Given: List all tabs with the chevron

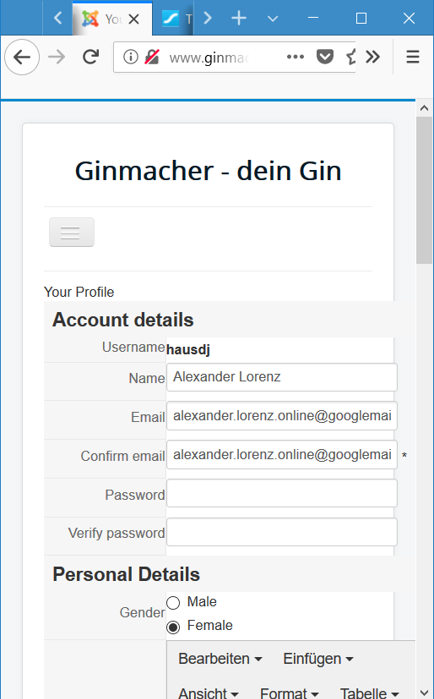Looking at the screenshot, I should pyautogui.click(x=273, y=18).
